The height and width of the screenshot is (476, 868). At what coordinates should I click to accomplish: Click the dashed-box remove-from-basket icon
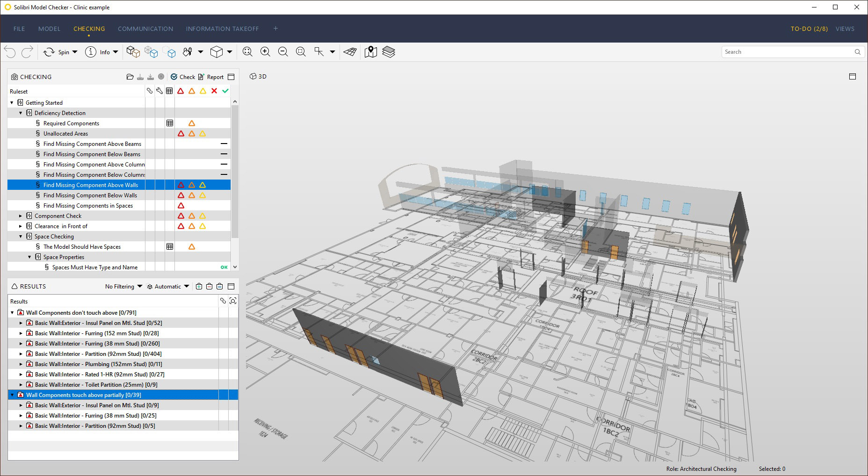point(169,52)
